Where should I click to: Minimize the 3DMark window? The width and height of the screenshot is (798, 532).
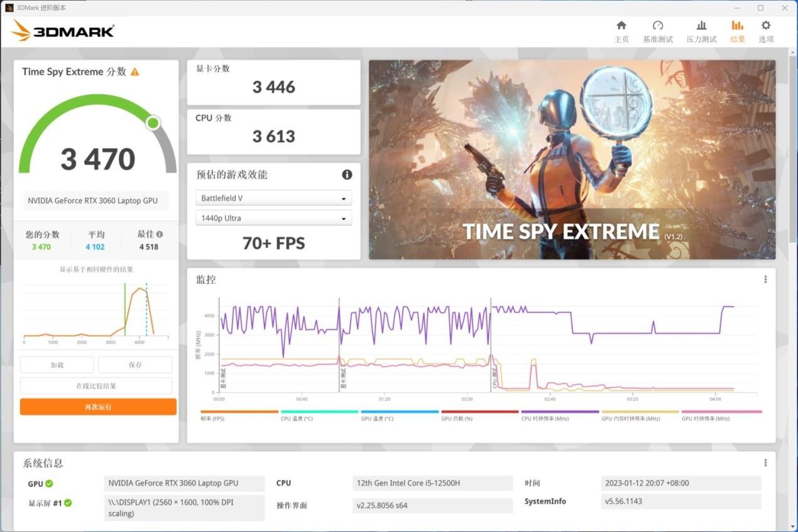tap(737, 8)
